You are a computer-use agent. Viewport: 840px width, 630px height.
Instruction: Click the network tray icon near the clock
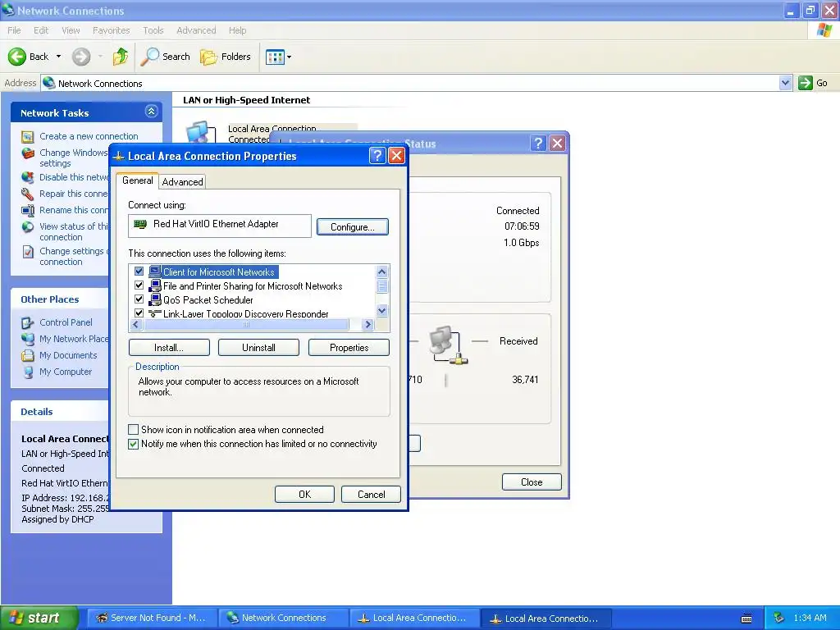[779, 618]
